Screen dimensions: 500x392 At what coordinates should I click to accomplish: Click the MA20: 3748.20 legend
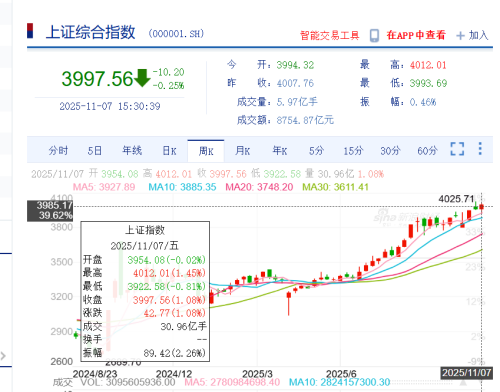click(259, 187)
